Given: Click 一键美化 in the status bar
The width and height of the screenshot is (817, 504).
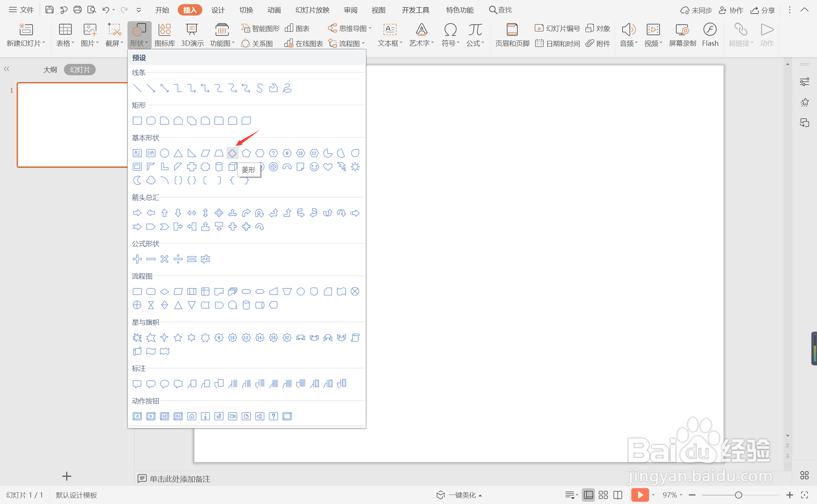Looking at the screenshot, I should [x=459, y=495].
